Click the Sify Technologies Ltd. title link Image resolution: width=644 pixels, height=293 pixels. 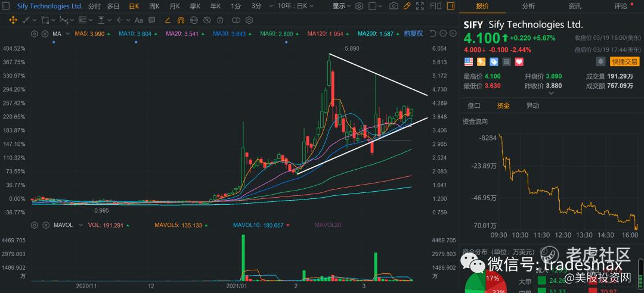click(49, 6)
